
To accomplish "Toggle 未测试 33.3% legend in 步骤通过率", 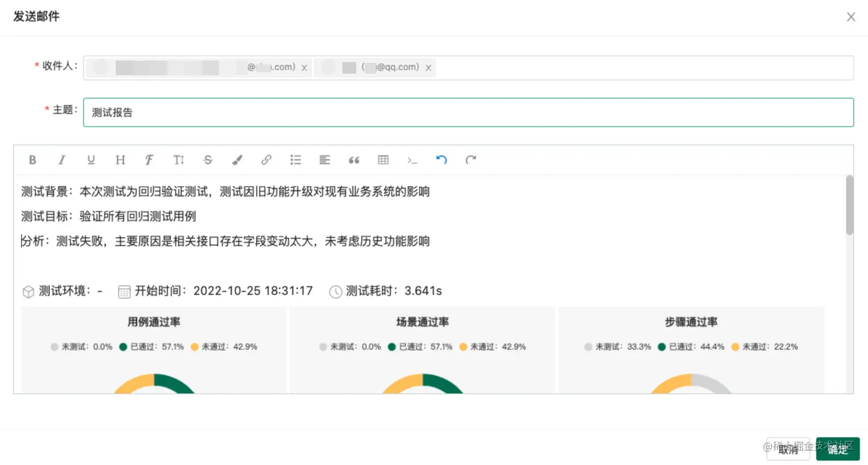I will [x=618, y=347].
